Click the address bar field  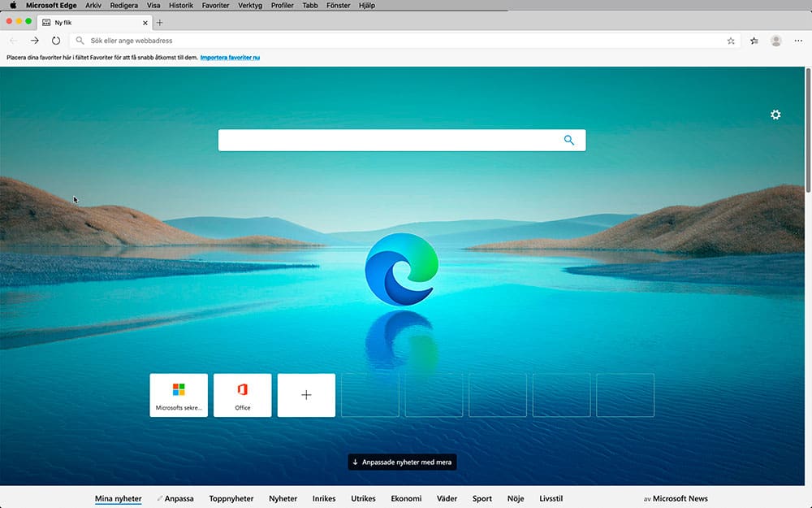pyautogui.click(x=404, y=41)
